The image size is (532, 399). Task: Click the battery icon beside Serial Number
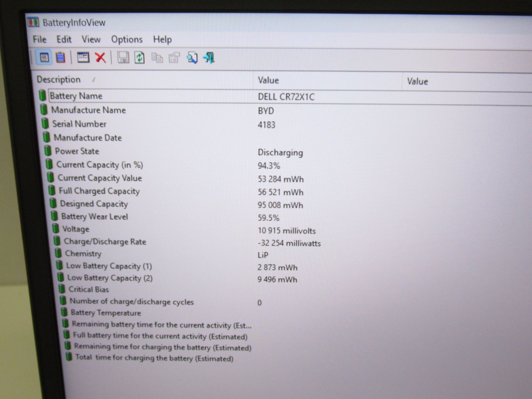(45, 123)
